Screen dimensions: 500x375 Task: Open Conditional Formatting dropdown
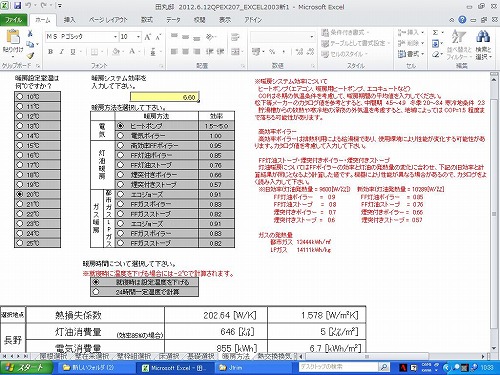(x=345, y=33)
